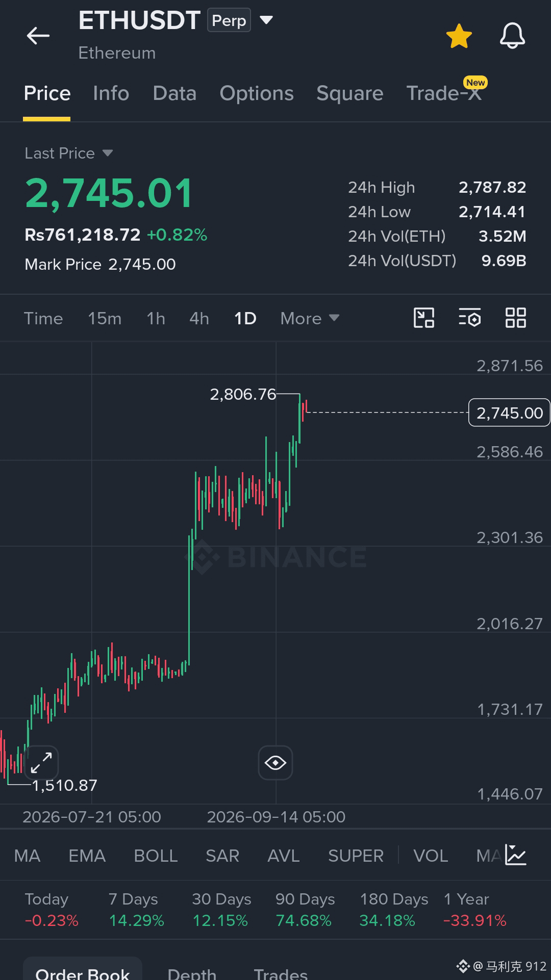Open chart settings list icon
The height and width of the screenshot is (980, 551).
pyautogui.click(x=469, y=318)
